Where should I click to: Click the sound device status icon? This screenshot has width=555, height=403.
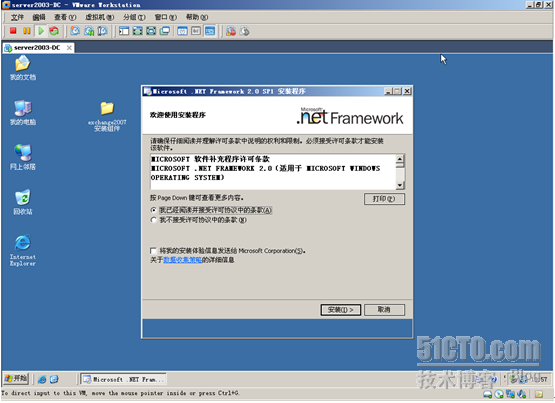[x=522, y=394]
